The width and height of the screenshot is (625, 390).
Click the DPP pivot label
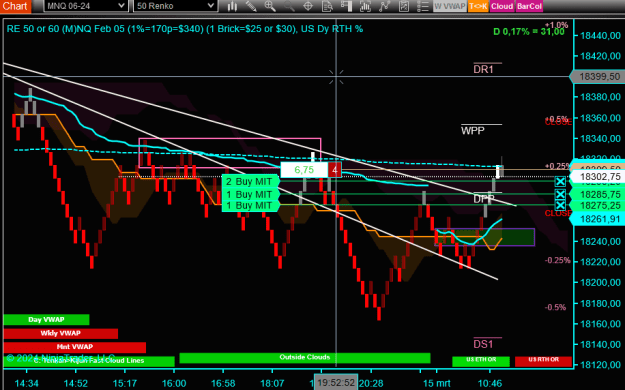point(484,199)
